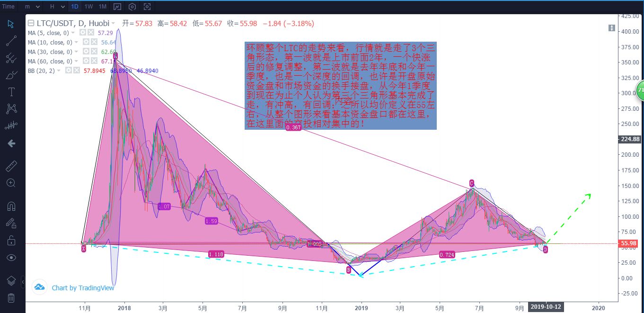644x313 pixels.
Task: Select the arrow cursor tool
Action: point(11,24)
